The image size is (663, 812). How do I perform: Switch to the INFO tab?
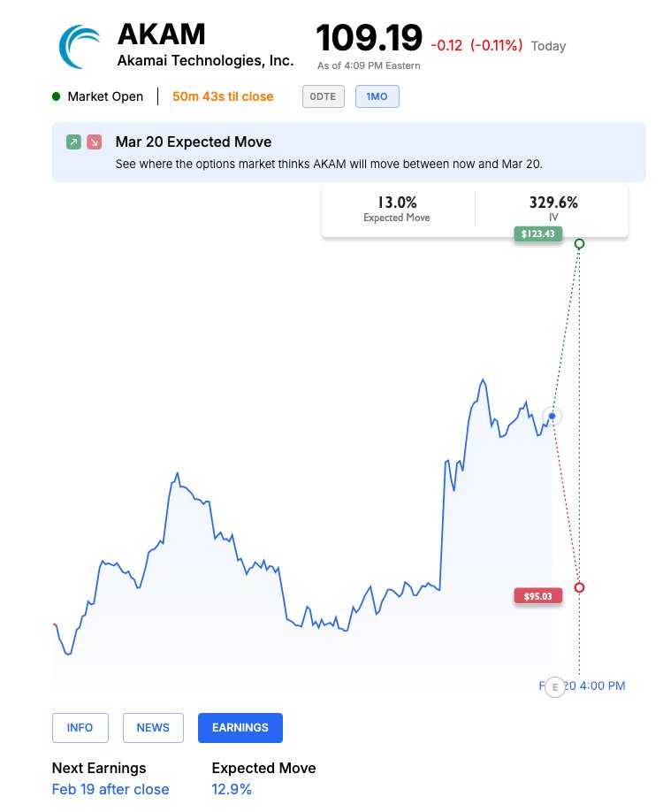pos(80,728)
